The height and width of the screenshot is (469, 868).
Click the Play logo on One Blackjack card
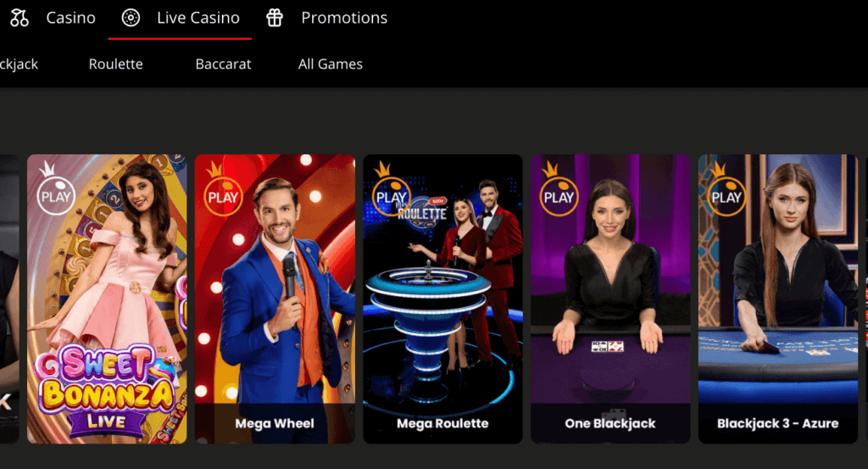tap(559, 189)
